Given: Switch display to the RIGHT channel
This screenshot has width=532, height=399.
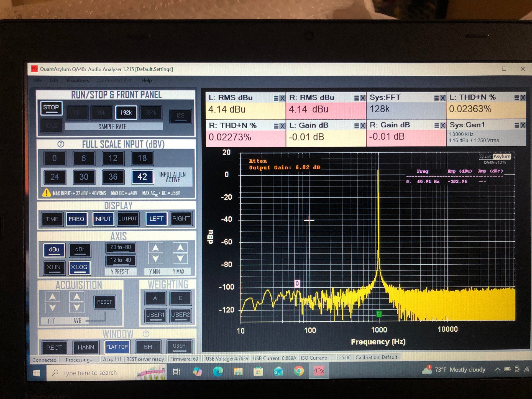Looking at the screenshot, I should [181, 219].
